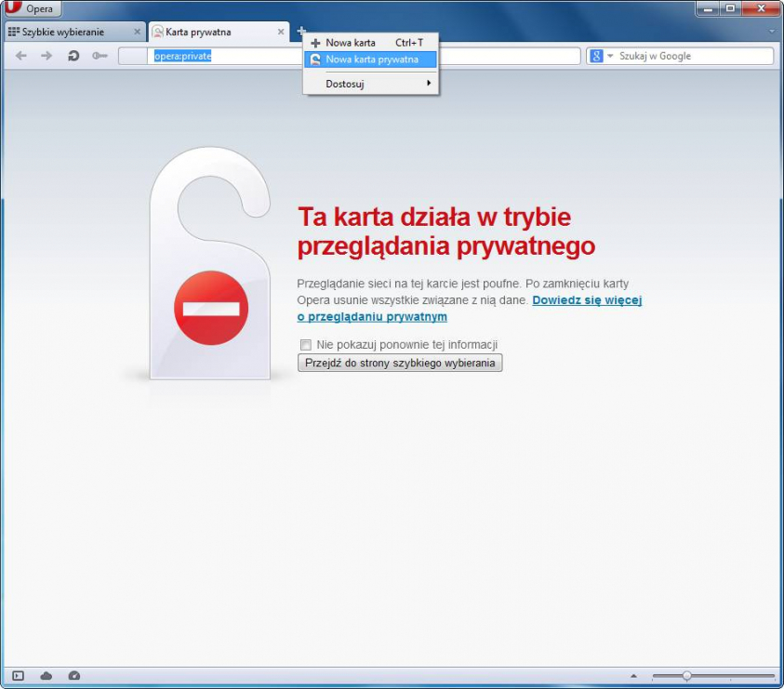Click the Opera Turbo speedometer icon
784x689 pixels.
(74, 676)
